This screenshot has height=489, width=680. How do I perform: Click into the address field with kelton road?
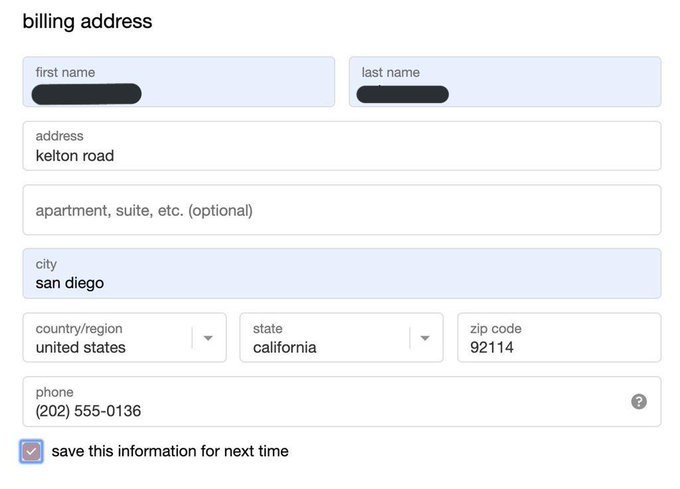point(342,146)
